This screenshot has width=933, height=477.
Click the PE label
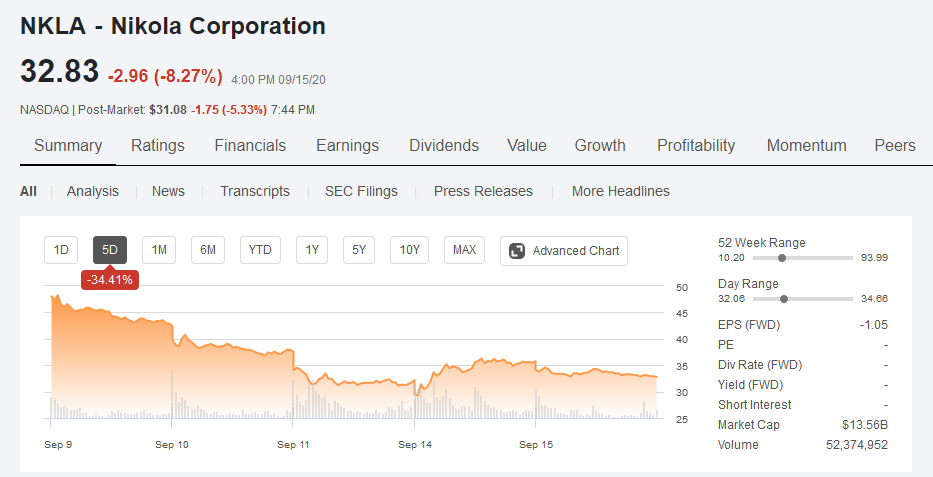click(726, 345)
